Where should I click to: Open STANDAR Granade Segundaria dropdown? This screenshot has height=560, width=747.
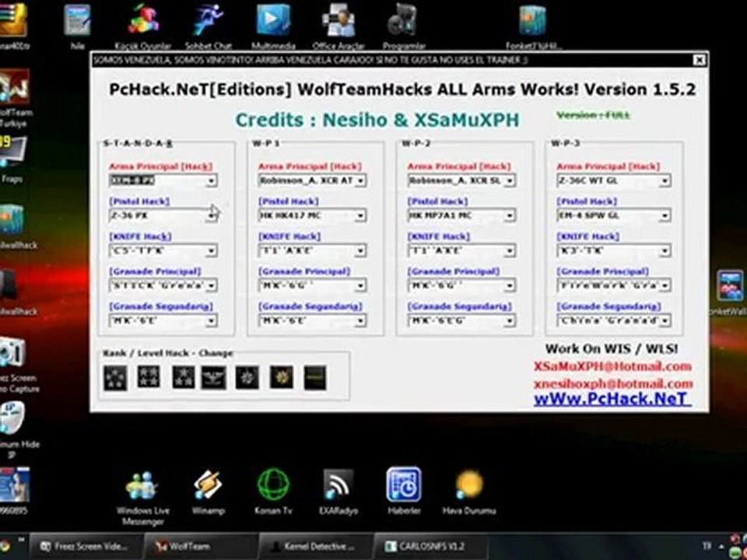tap(163, 321)
